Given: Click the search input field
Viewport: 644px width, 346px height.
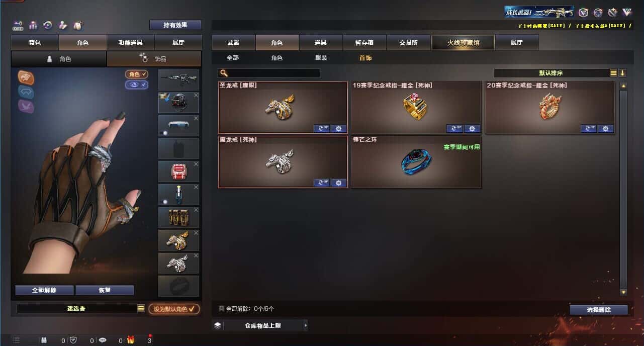Looking at the screenshot, I should pos(269,73).
